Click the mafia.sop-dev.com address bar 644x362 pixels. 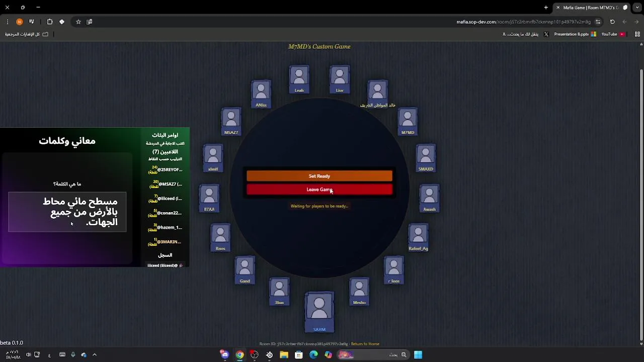pyautogui.click(x=523, y=22)
